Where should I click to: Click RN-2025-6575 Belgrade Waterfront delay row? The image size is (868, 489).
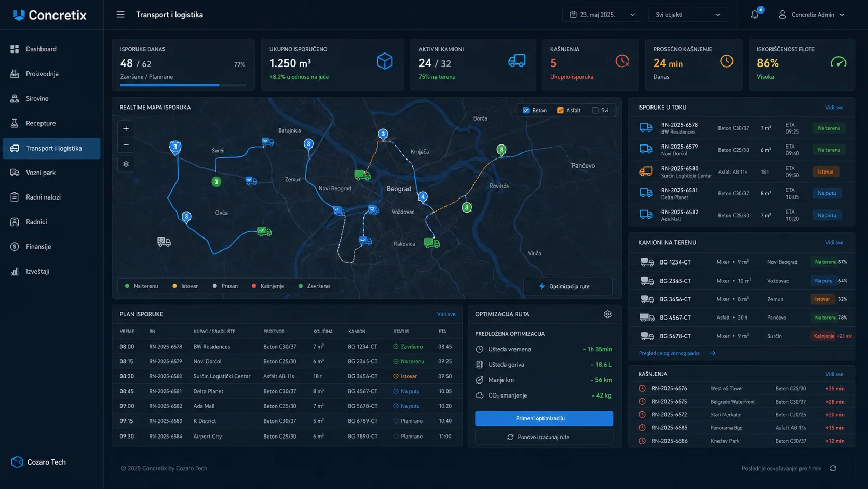click(x=741, y=402)
